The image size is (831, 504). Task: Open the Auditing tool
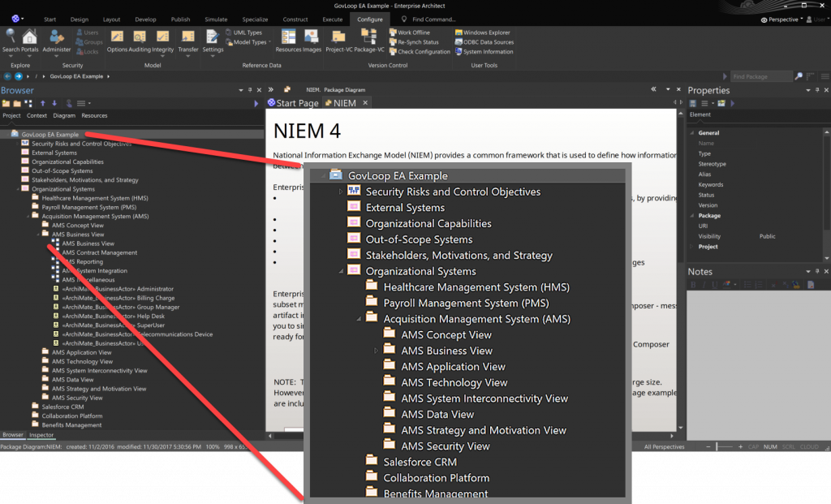tap(140, 41)
